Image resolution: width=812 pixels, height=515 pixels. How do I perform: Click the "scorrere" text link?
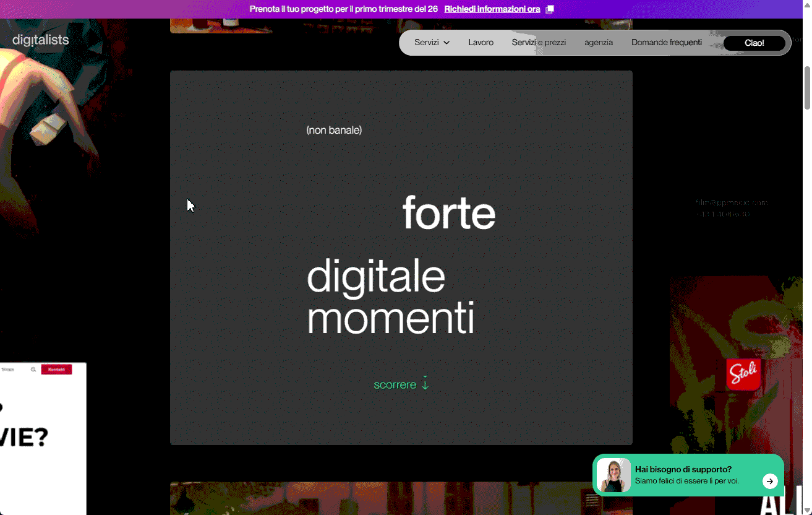coord(395,384)
